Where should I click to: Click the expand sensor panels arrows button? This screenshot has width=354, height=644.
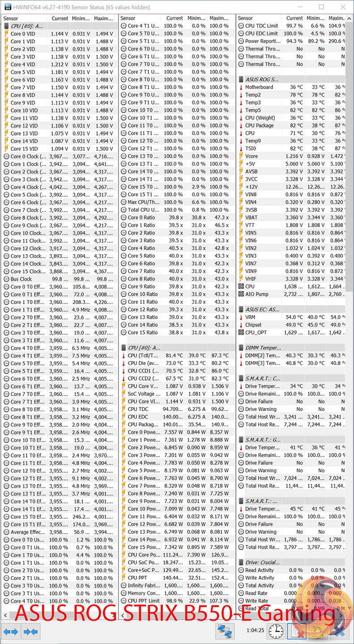pos(11,631)
